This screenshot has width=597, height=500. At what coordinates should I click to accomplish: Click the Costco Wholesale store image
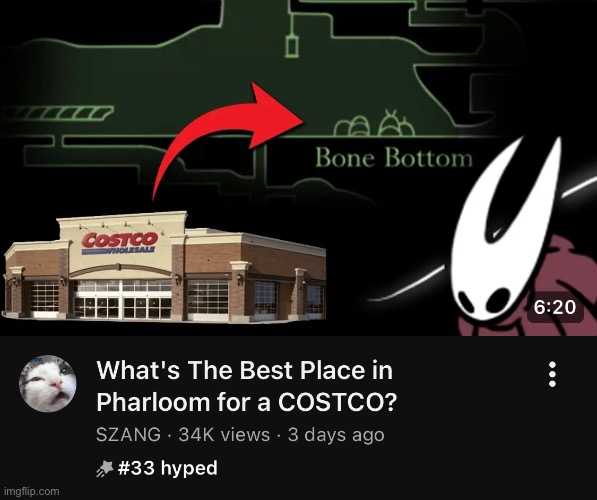click(164, 267)
